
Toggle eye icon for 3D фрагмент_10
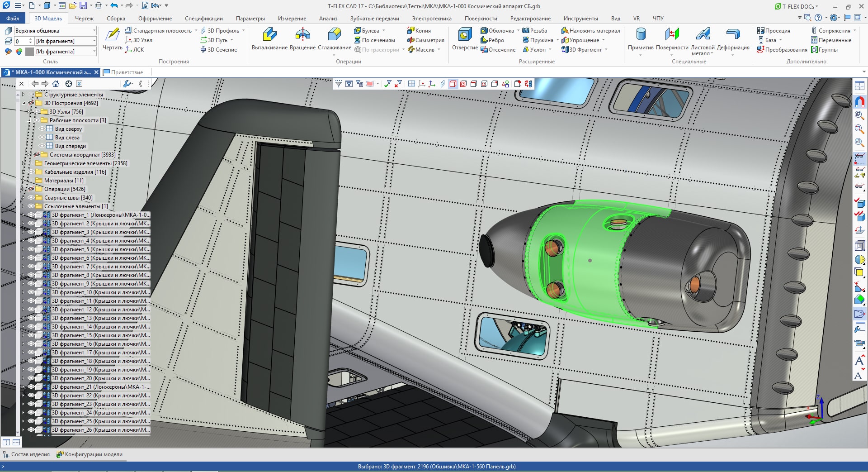tap(31, 292)
